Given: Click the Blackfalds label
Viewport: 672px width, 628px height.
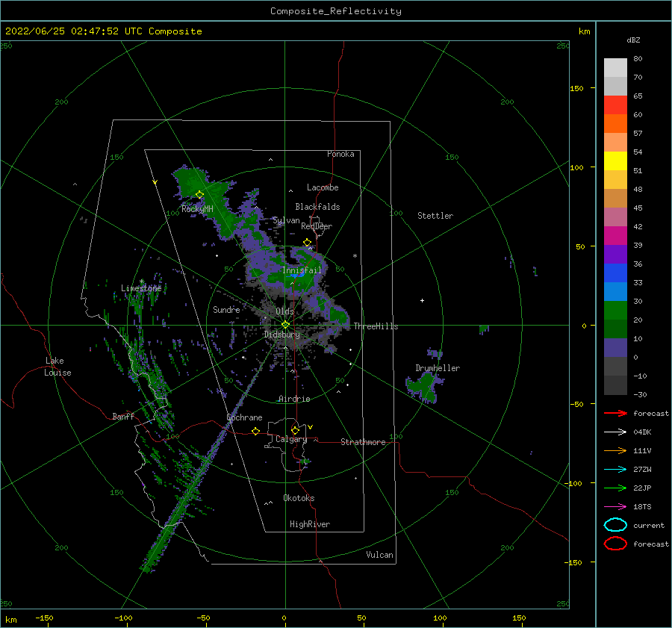Looking at the screenshot, I should (317, 207).
